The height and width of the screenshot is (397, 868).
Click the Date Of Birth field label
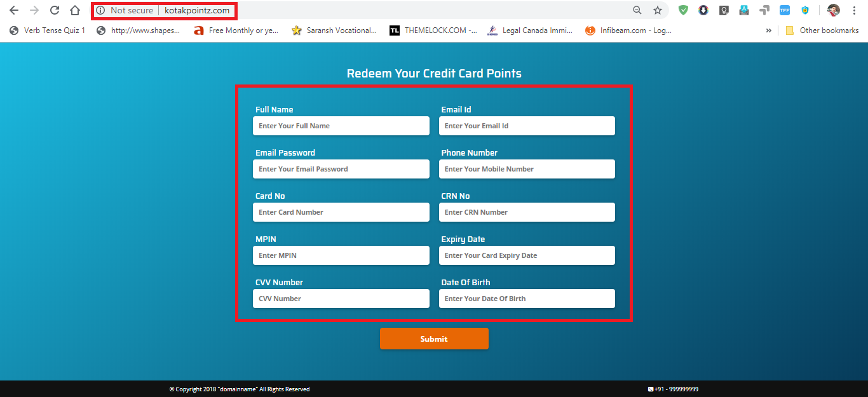pyautogui.click(x=466, y=282)
